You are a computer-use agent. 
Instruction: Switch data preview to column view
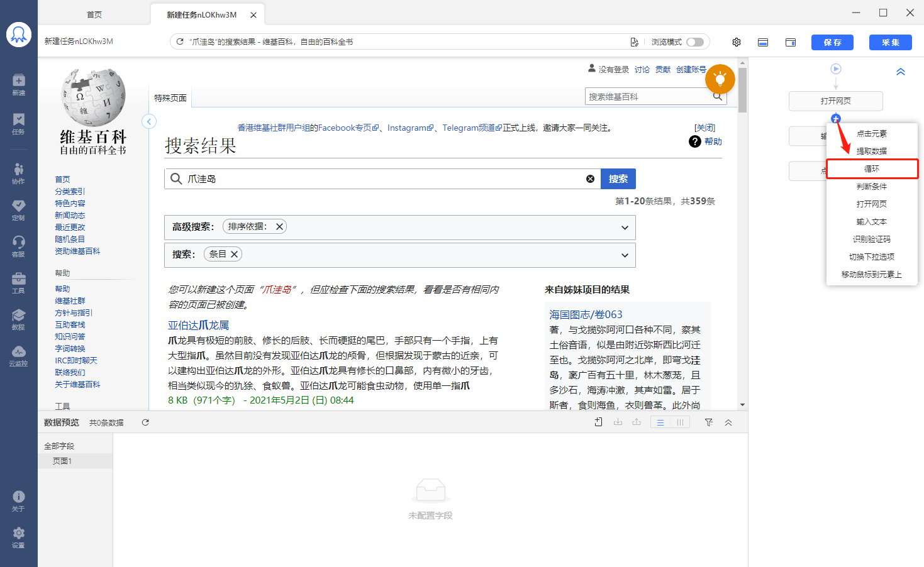pyautogui.click(x=680, y=422)
